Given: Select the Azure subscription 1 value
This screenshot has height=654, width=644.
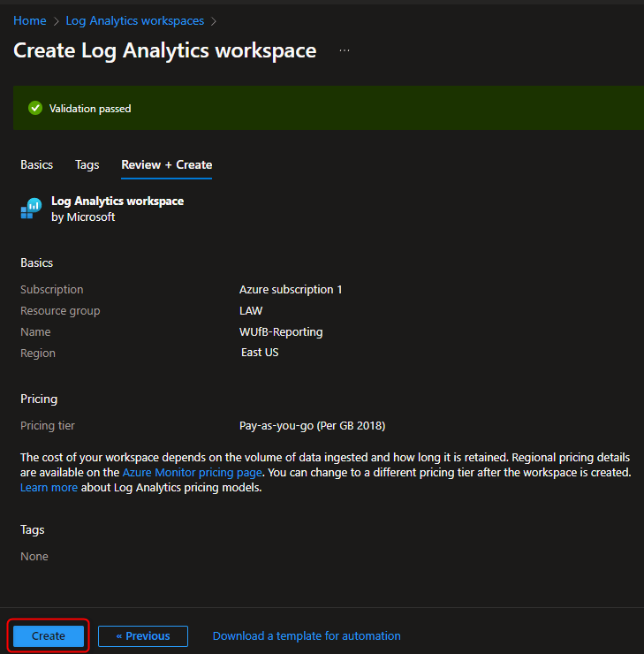Looking at the screenshot, I should pyautogui.click(x=291, y=290).
